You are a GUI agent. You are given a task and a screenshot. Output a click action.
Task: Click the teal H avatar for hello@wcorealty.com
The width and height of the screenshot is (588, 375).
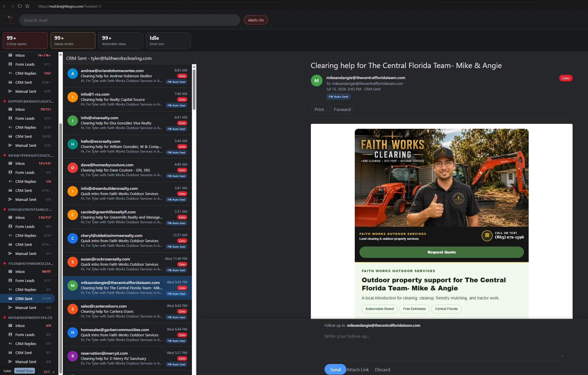[x=73, y=144]
